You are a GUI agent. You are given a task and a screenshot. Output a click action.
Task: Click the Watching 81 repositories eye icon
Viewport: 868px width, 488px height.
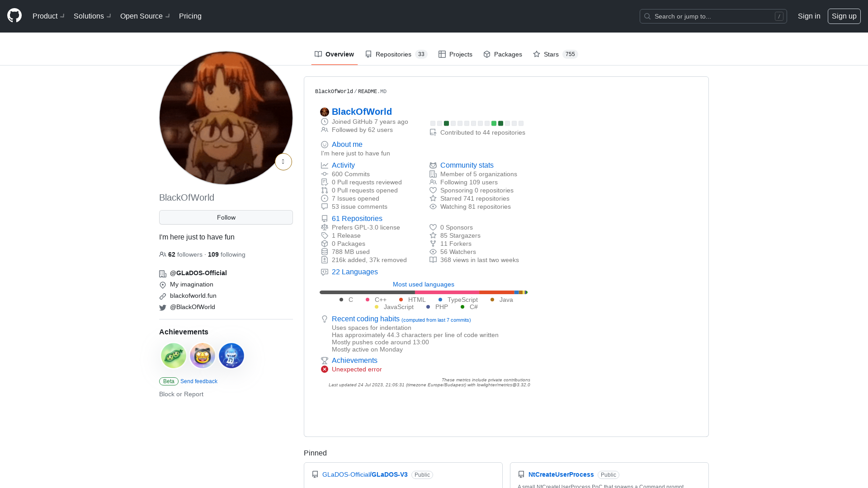coord(433,206)
